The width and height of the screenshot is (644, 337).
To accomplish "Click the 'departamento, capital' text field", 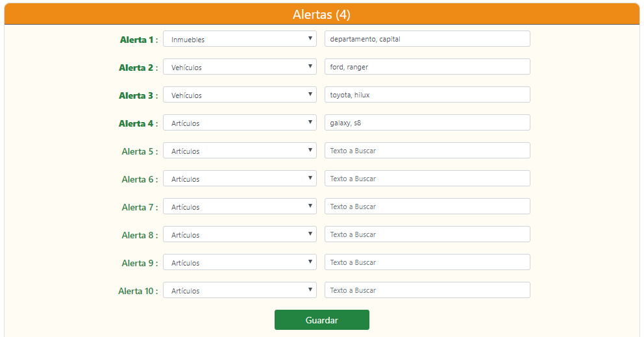I will tap(427, 39).
